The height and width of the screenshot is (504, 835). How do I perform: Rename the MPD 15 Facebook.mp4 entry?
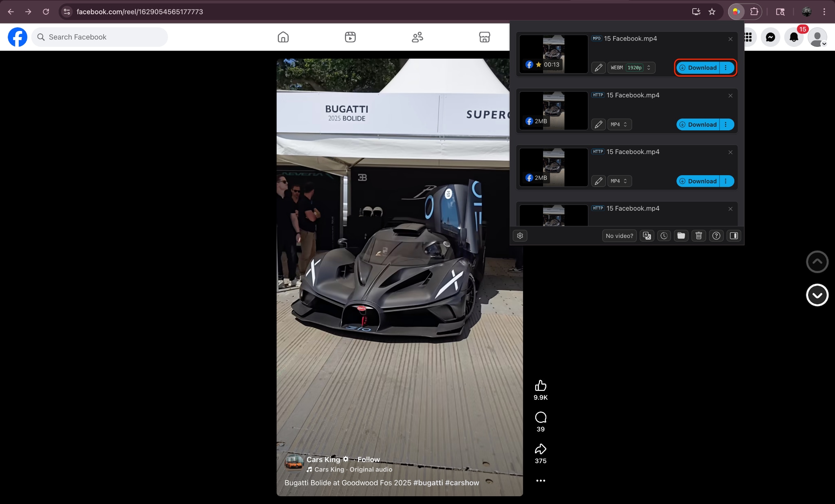(x=598, y=68)
